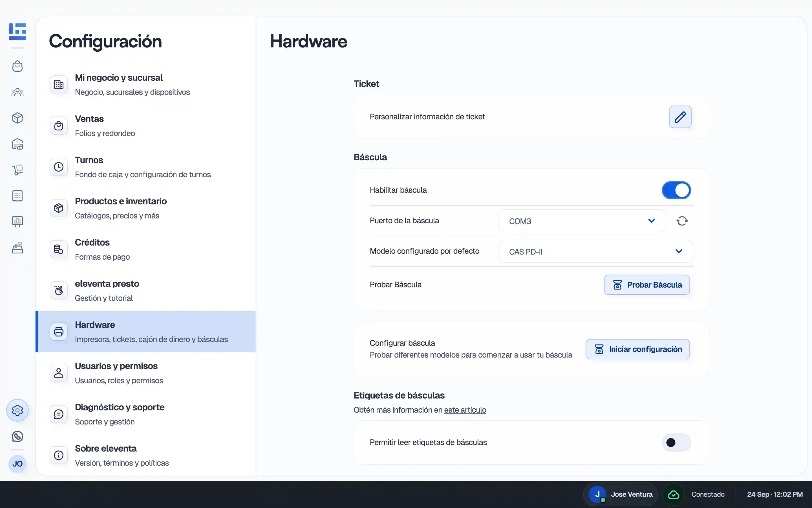
Task: Click the pencil icon to edit ticket
Action: [x=680, y=117]
